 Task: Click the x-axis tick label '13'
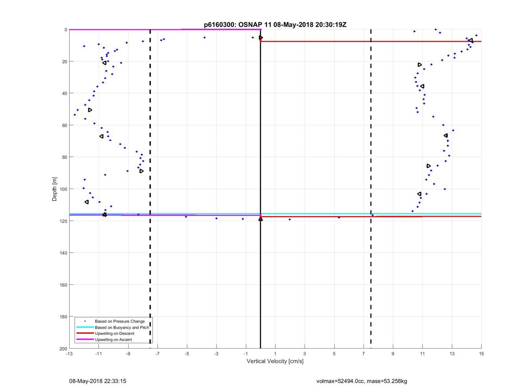coord(452,354)
